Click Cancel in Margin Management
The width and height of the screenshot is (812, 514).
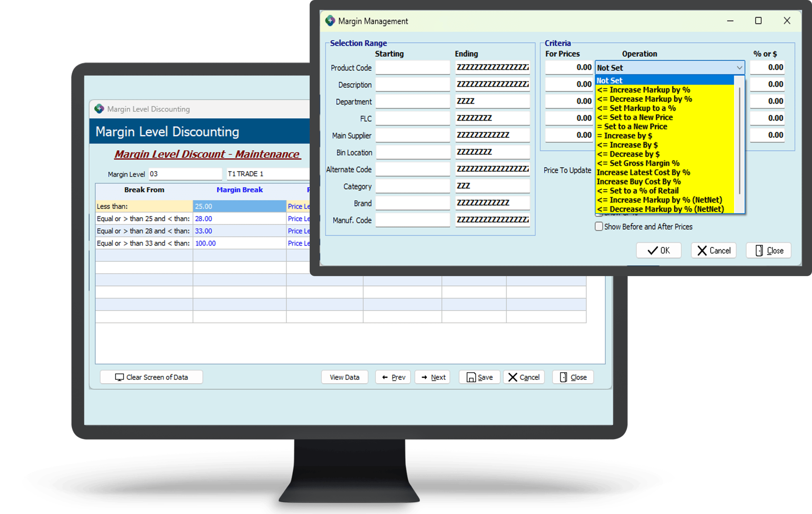point(714,251)
